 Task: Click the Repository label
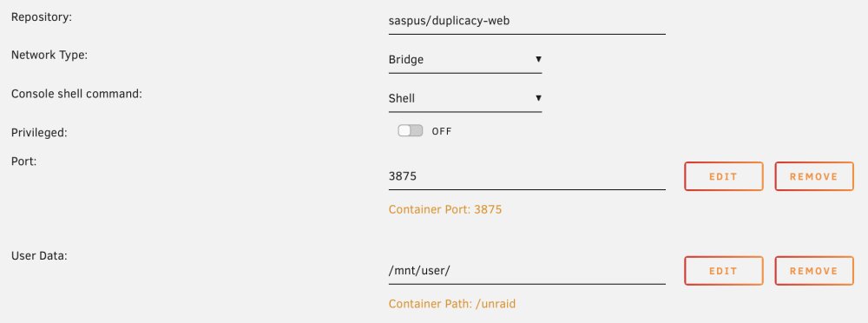pyautogui.click(x=42, y=17)
